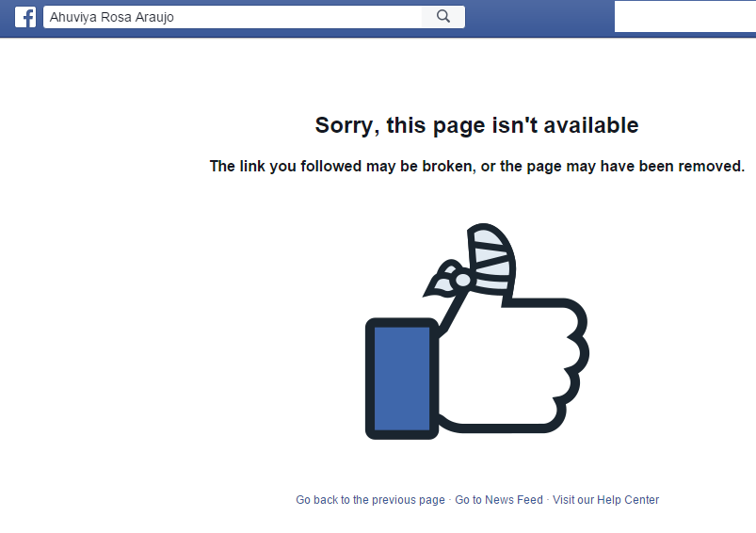The width and height of the screenshot is (756, 533).
Task: Click the word available in the heading
Action: (x=591, y=125)
